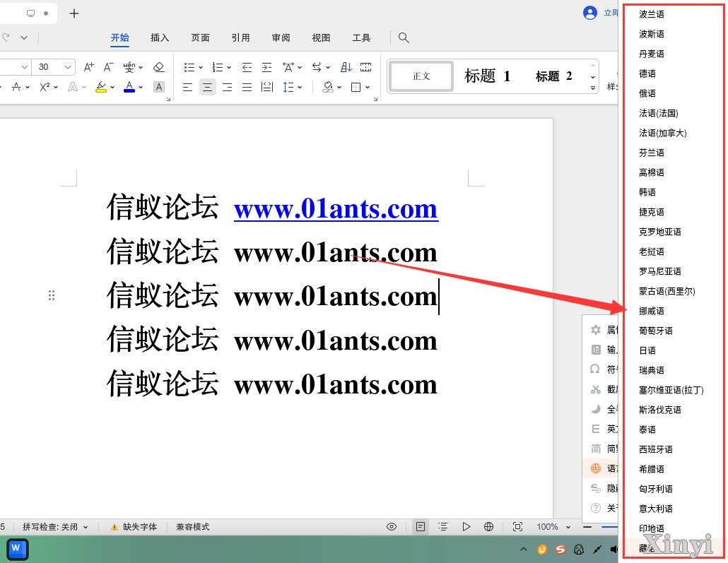The height and width of the screenshot is (563, 728).
Task: Apply the 标题 2 style
Action: click(x=553, y=76)
